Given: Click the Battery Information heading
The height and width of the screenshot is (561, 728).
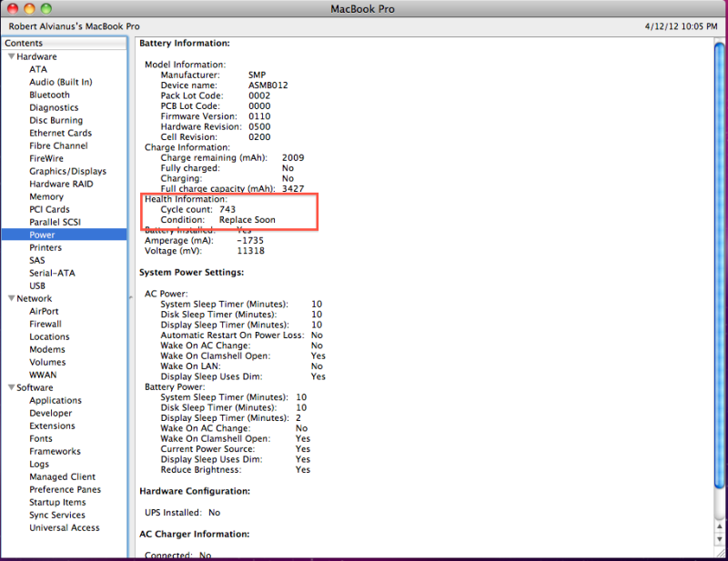Looking at the screenshot, I should 185,43.
